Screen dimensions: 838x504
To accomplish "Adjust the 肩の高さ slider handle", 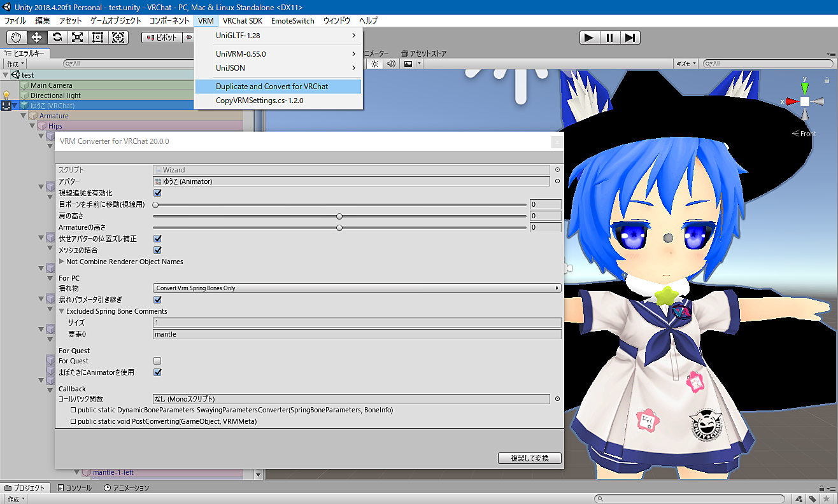I will 339,216.
